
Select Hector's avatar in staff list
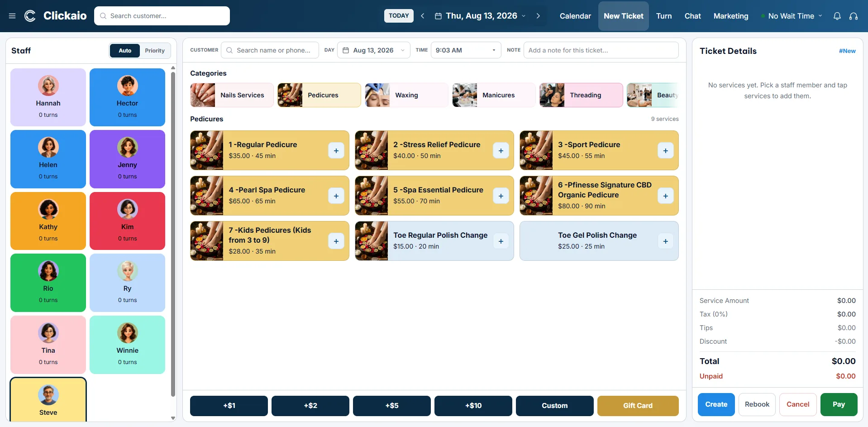128,86
